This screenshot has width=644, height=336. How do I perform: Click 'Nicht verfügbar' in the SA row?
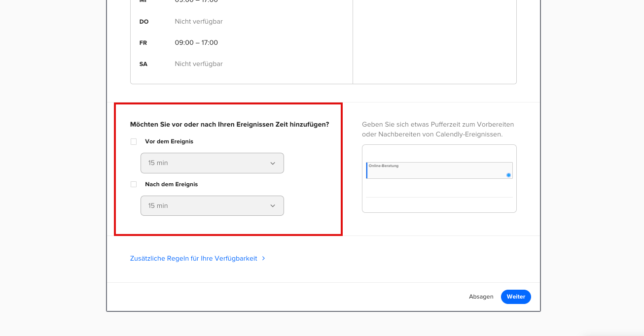pyautogui.click(x=199, y=64)
